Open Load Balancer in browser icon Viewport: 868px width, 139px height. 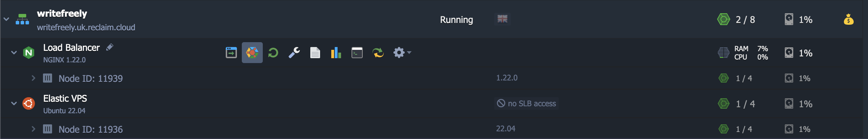click(x=231, y=53)
